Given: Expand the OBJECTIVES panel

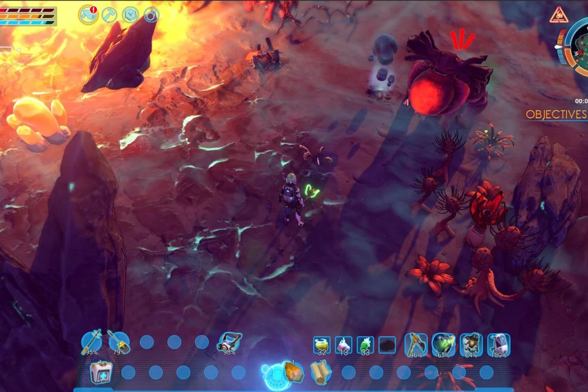Looking at the screenshot, I should pyautogui.click(x=556, y=115).
